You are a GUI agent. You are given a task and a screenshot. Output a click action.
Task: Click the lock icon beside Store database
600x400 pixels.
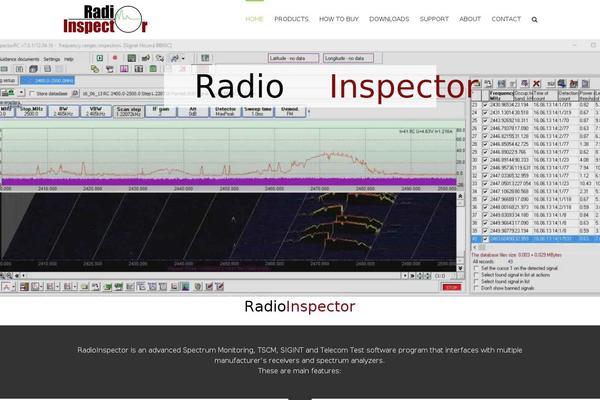pos(75,93)
